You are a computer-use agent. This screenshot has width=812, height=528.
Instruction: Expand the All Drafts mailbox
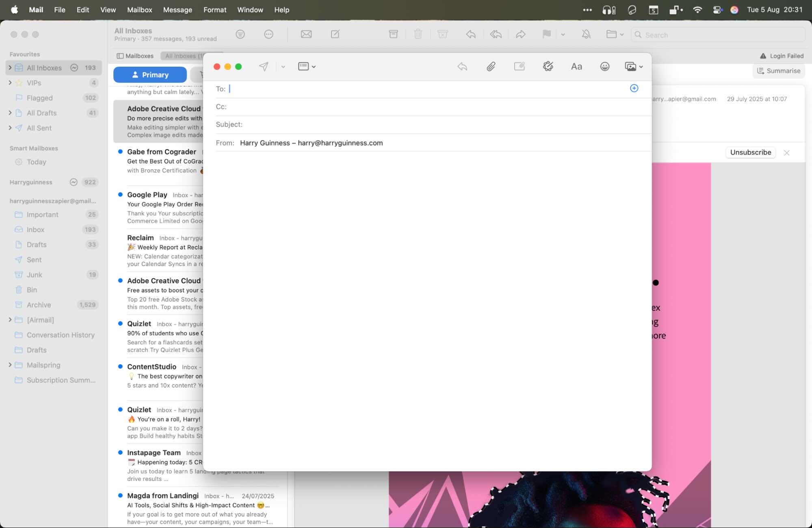10,113
